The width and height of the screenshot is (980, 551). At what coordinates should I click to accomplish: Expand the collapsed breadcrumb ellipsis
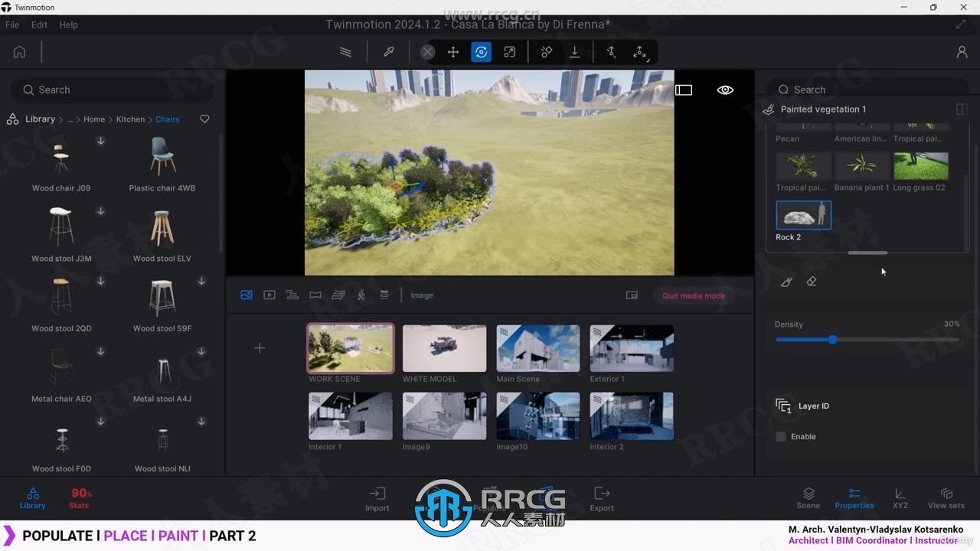tap(70, 119)
